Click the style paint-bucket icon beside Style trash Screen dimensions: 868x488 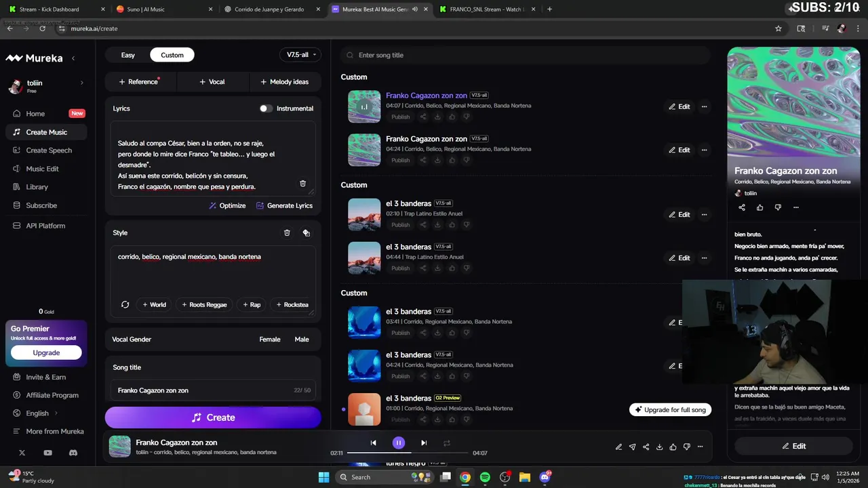tap(306, 232)
